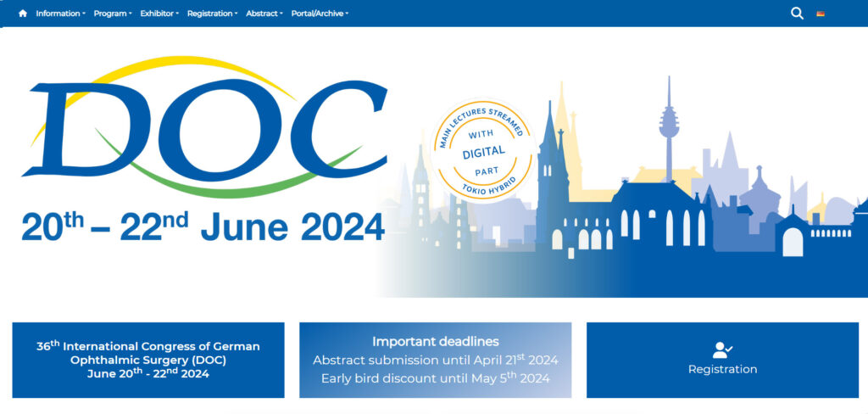Expand the Program dropdown menu
This screenshot has width=868, height=414.
tap(113, 14)
